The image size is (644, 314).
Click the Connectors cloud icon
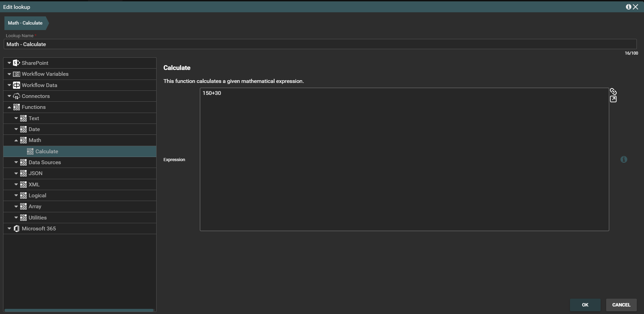[16, 96]
